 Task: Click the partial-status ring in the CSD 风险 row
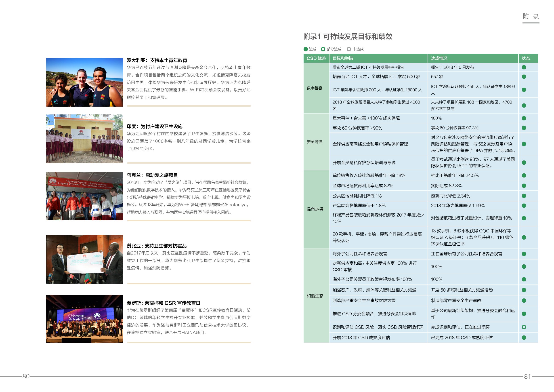(x=524, y=327)
